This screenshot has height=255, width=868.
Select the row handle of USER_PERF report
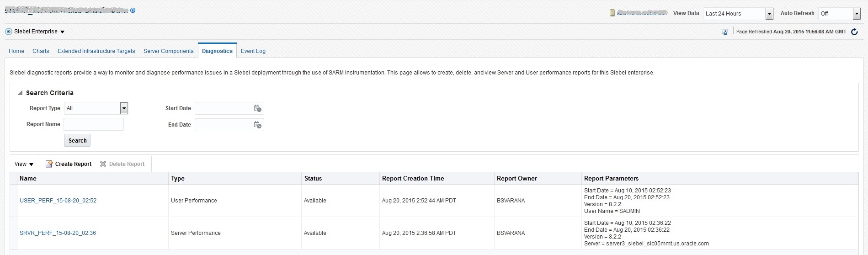click(x=13, y=201)
